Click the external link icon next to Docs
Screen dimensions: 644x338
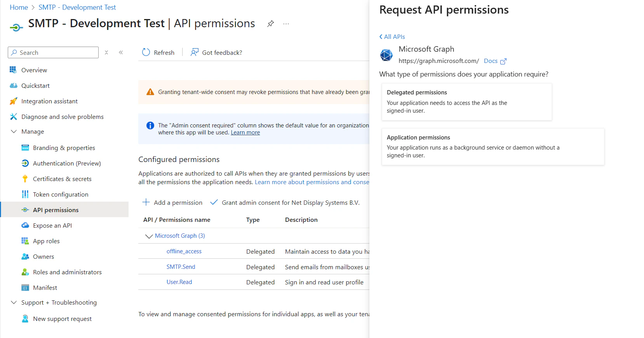[x=503, y=61]
